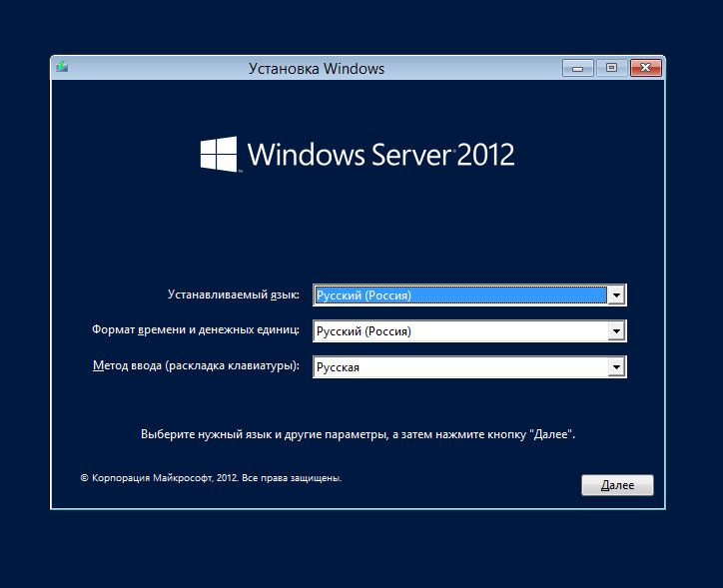Maximize the Установка Windows window
The height and width of the screenshot is (588, 723).
(611, 68)
